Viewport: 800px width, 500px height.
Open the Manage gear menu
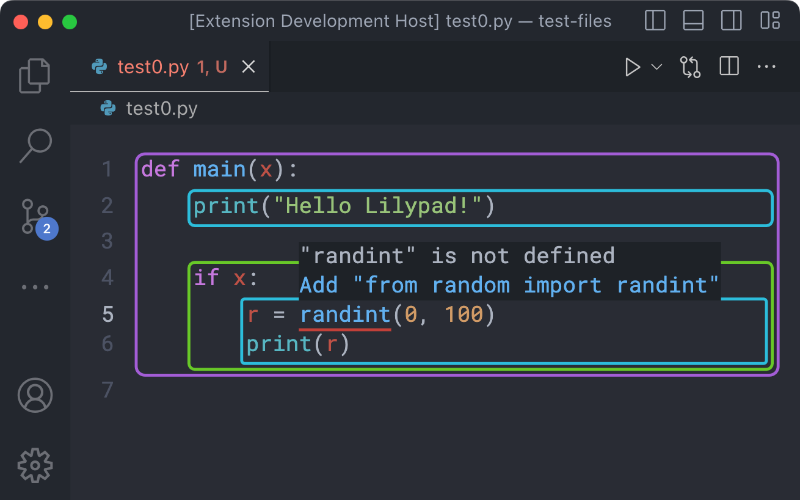pos(35,464)
